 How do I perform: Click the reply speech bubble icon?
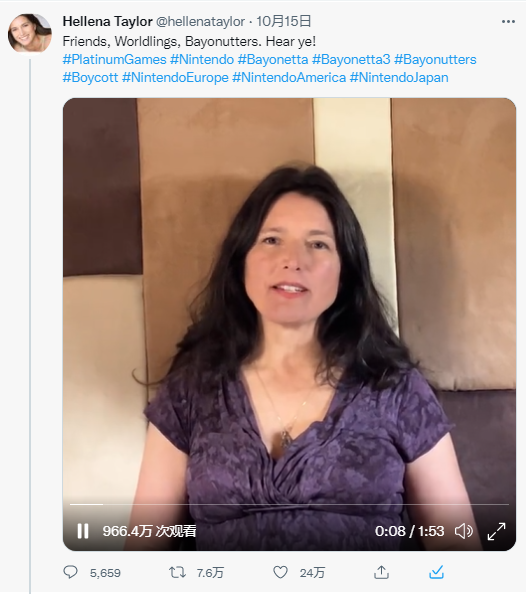[x=70, y=572]
